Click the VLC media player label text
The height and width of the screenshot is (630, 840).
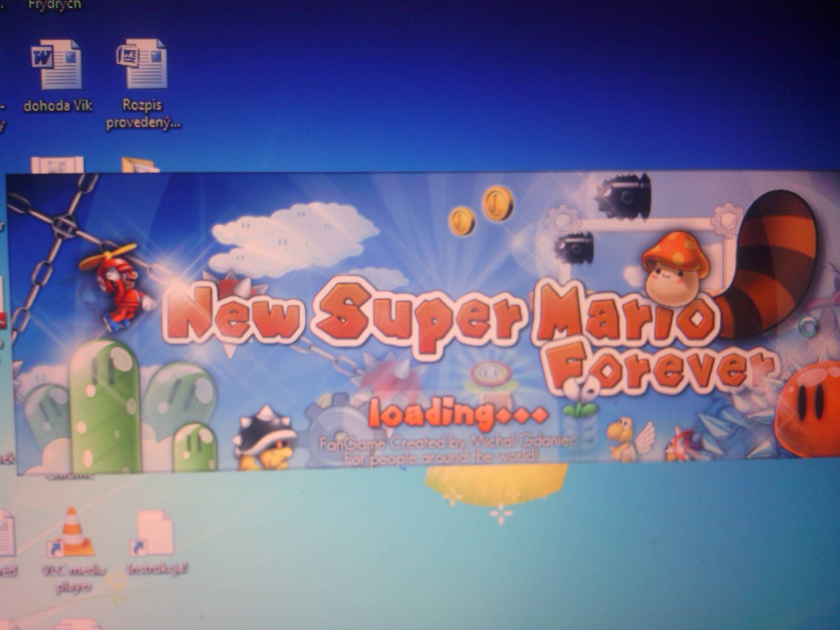(x=75, y=579)
